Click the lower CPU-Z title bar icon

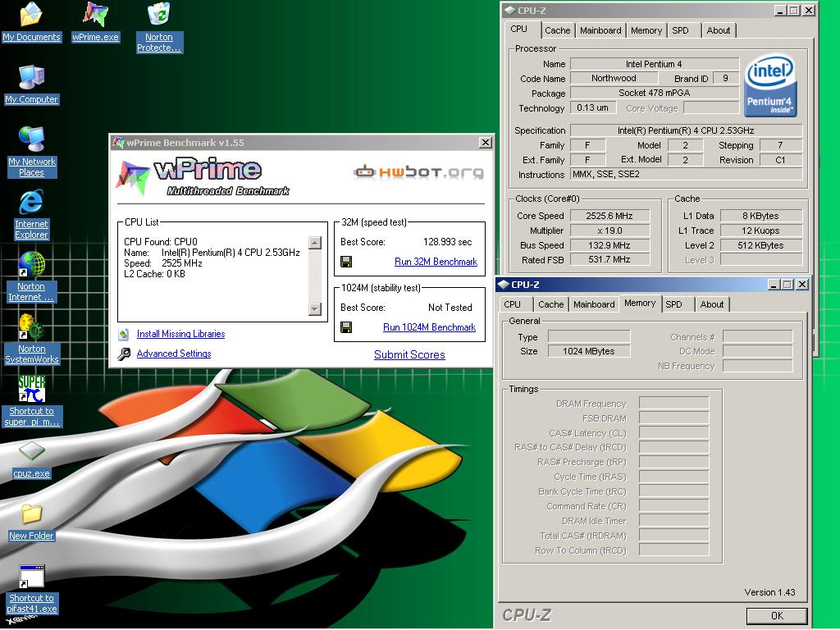[x=503, y=285]
